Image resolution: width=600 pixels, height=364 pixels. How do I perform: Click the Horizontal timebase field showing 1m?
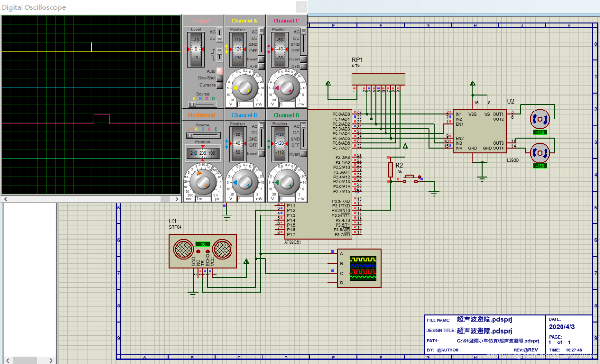(203, 199)
